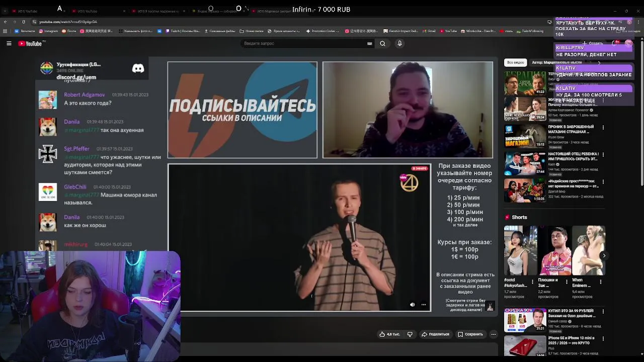The image size is (644, 362).
Task: Open options for the '#ootd' Short
Action: [532, 282]
